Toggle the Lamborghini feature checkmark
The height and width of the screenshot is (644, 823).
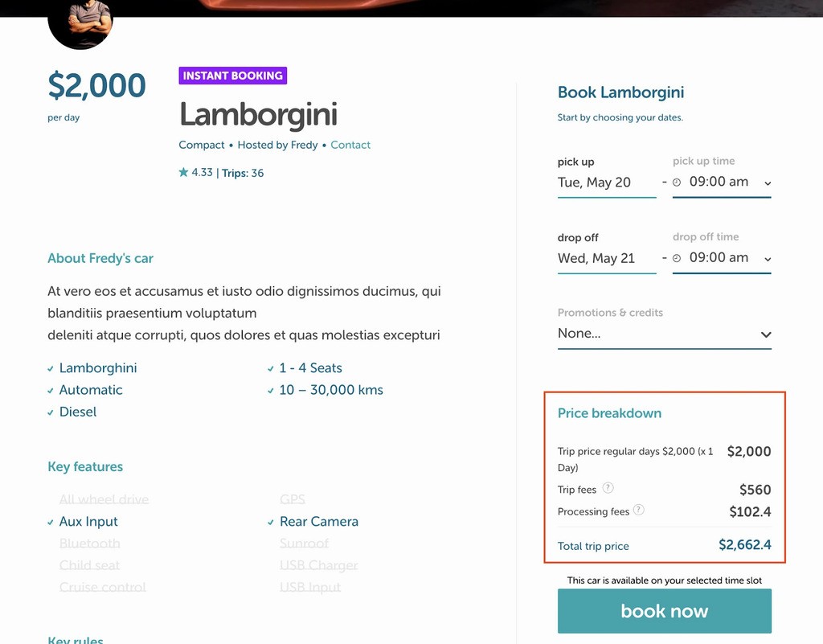pos(50,367)
